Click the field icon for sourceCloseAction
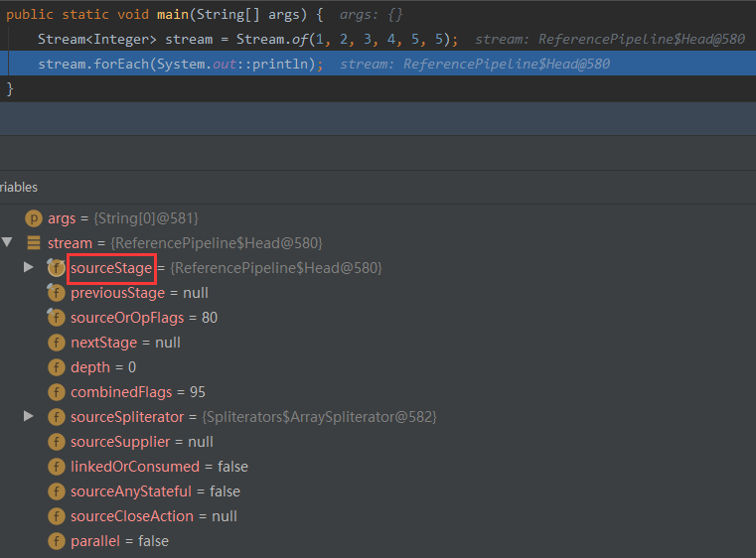The width and height of the screenshot is (756, 558). [57, 516]
